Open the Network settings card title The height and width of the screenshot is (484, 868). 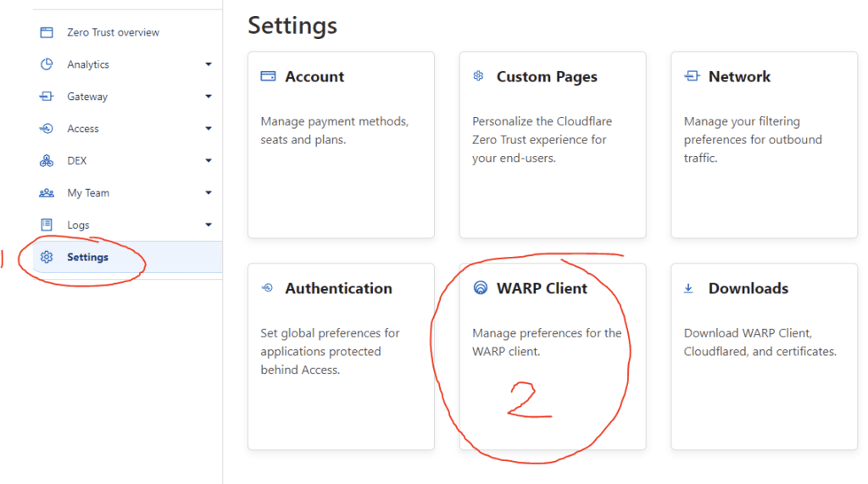coord(739,76)
